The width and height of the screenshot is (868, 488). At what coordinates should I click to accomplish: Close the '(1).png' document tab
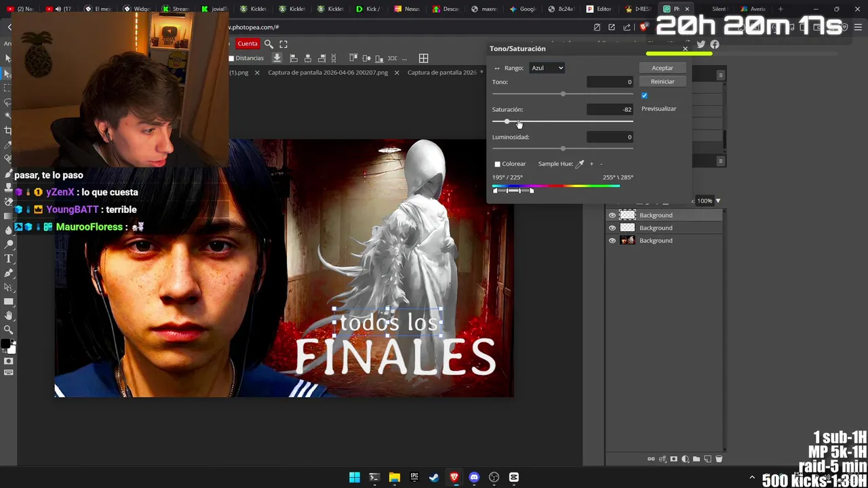tap(257, 73)
